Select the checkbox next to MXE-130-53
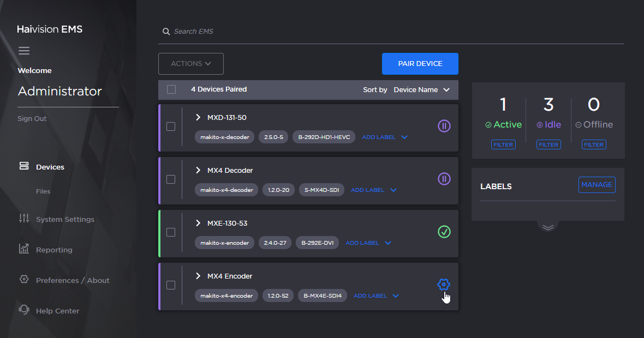 (171, 232)
